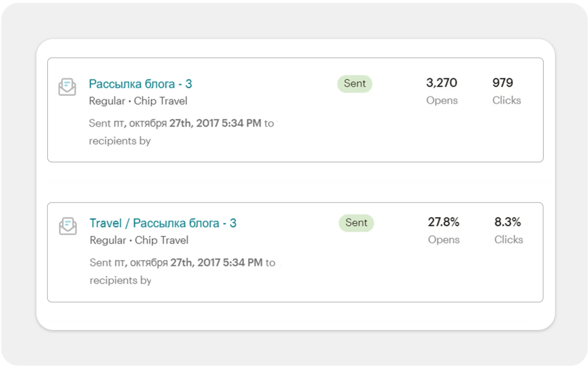This screenshot has height=369, width=588.
Task: Click the Clicks label under 8.3%
Action: point(509,240)
